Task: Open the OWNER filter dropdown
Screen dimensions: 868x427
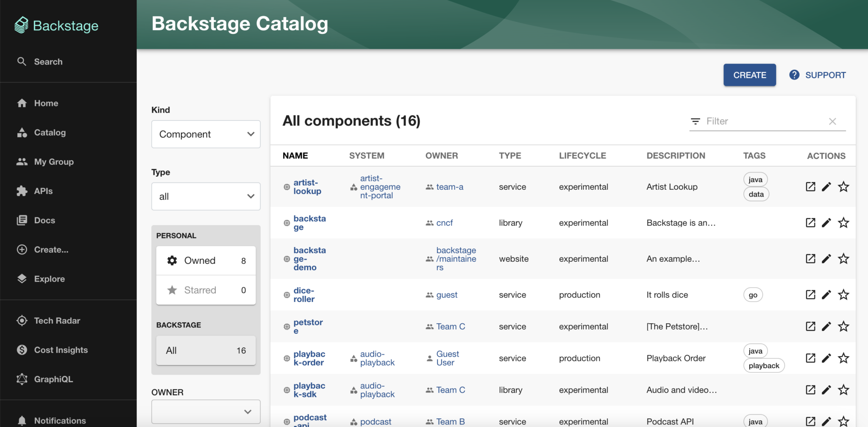Action: click(x=206, y=412)
